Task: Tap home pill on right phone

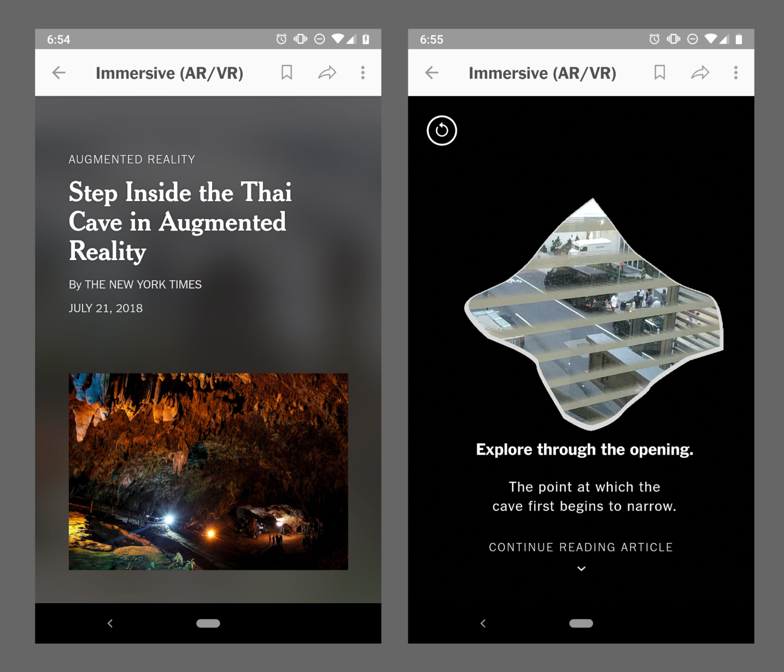Action: 581,623
